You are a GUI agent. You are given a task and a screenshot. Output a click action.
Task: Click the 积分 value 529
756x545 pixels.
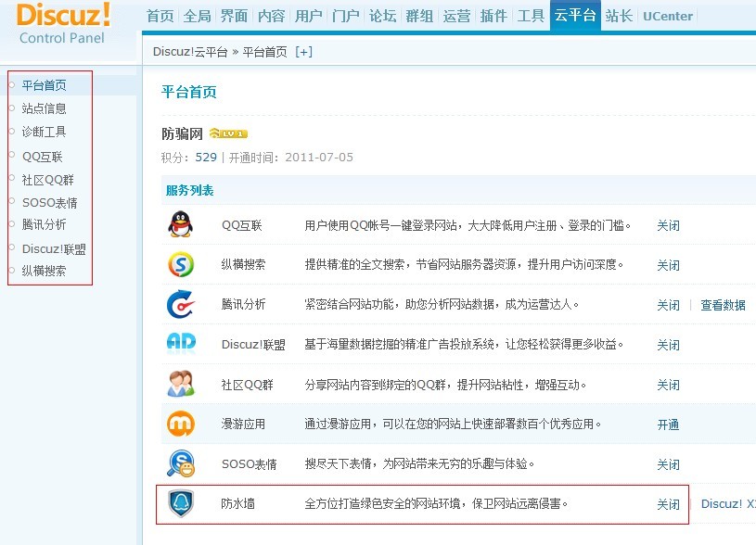(206, 157)
